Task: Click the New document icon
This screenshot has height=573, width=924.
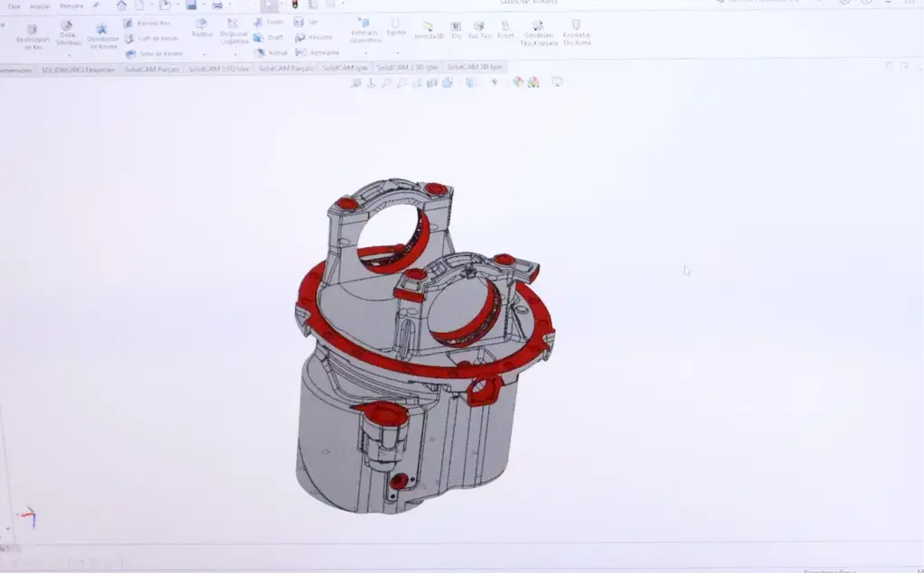Action: point(140,5)
